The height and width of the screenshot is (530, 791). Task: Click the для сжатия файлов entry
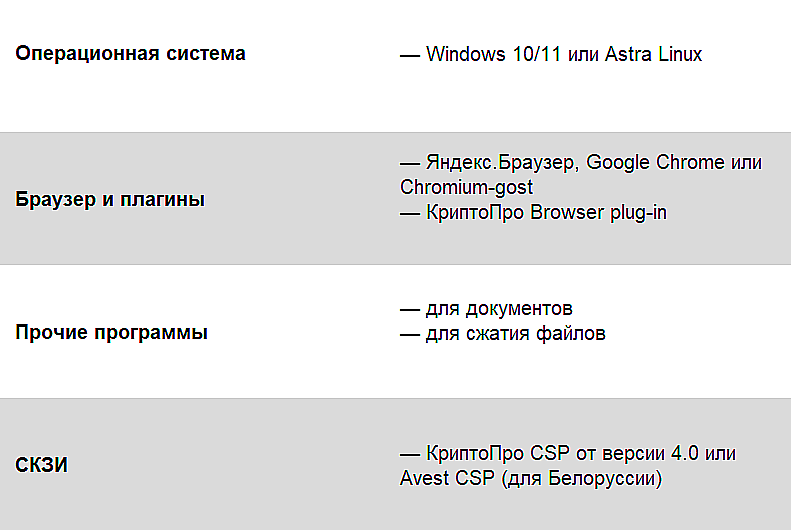coord(515,333)
